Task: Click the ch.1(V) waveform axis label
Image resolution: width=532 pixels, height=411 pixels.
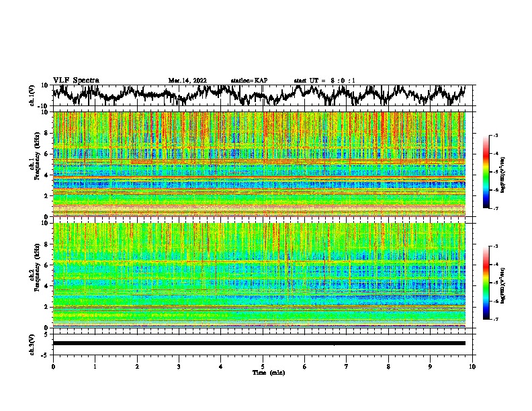Action: 32,95
